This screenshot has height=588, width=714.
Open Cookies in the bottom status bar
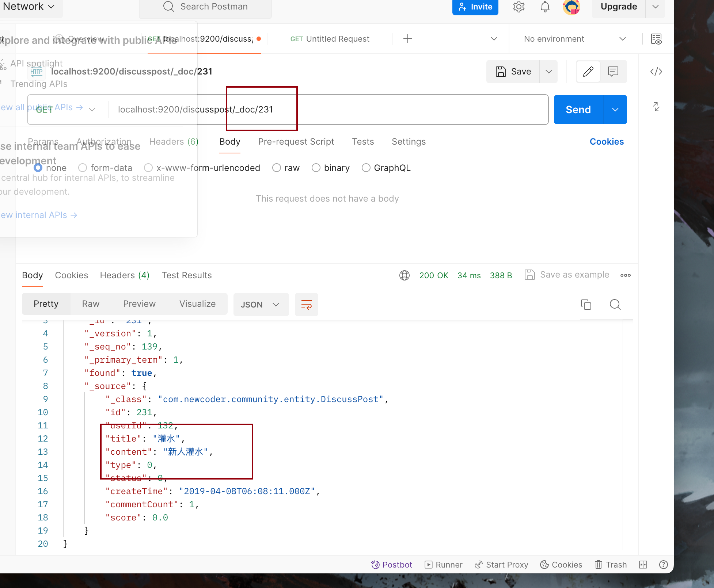tap(561, 565)
